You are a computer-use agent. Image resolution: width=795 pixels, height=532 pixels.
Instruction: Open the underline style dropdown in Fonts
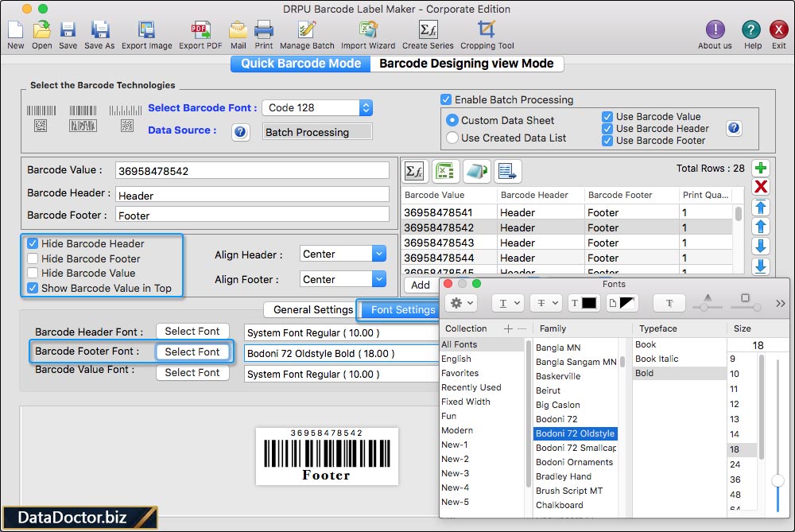coord(508,303)
